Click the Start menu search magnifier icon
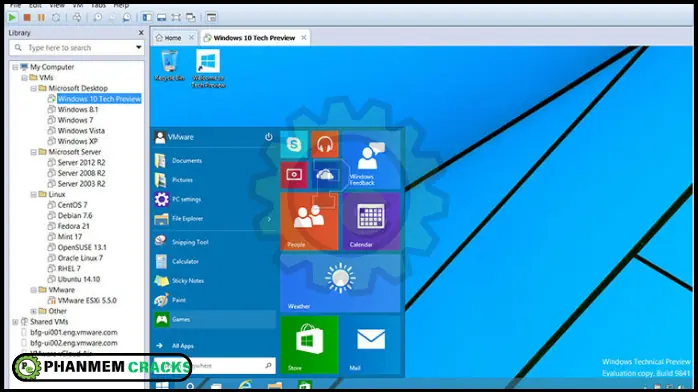This screenshot has width=698, height=392. click(x=268, y=365)
